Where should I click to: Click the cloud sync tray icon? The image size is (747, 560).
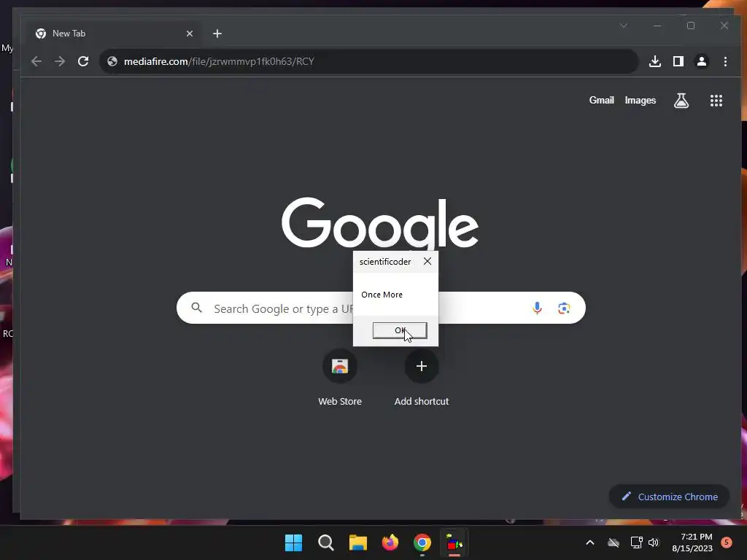coord(614,542)
